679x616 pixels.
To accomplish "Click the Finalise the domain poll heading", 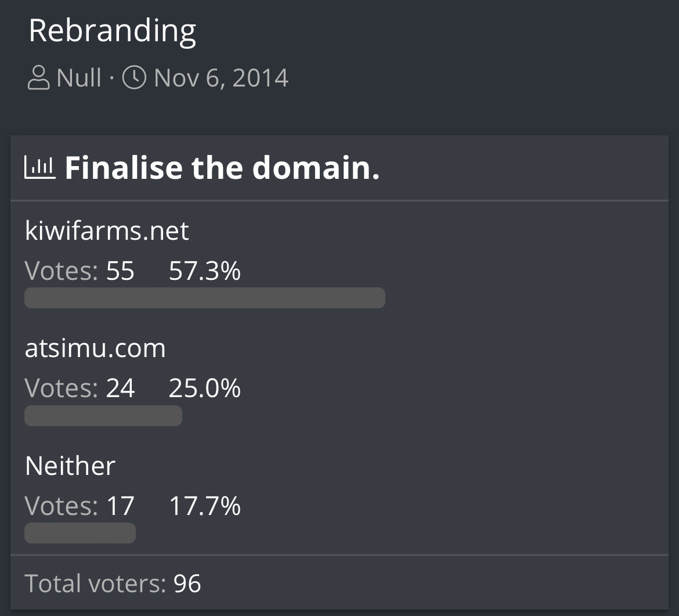I will click(222, 168).
